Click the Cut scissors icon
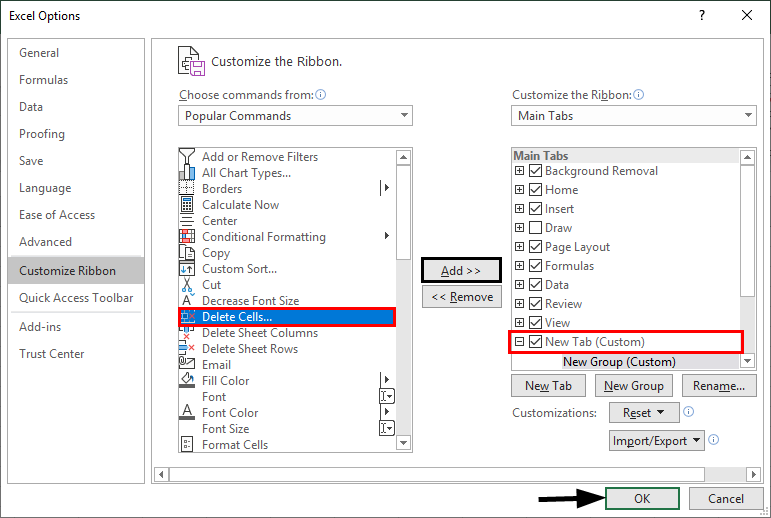Screen dimensions: 771x518 click(187, 285)
